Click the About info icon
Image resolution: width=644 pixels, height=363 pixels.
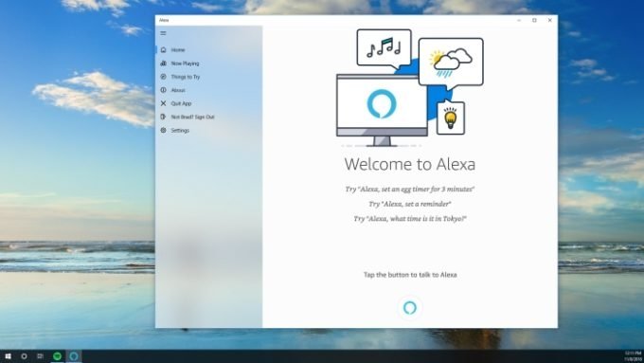pyautogui.click(x=164, y=90)
